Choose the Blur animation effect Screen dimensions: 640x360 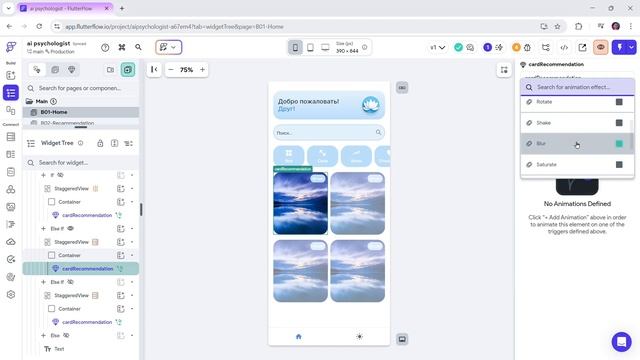pyautogui.click(x=577, y=144)
